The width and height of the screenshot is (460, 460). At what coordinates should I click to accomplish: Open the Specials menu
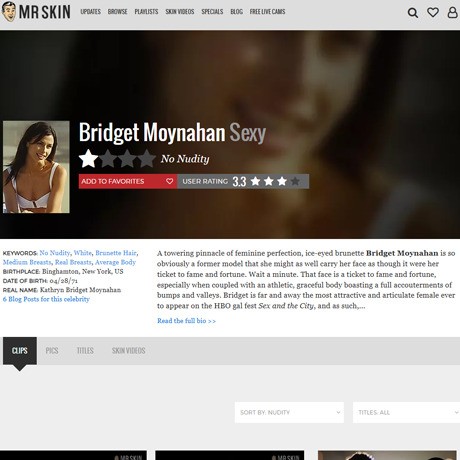click(212, 12)
